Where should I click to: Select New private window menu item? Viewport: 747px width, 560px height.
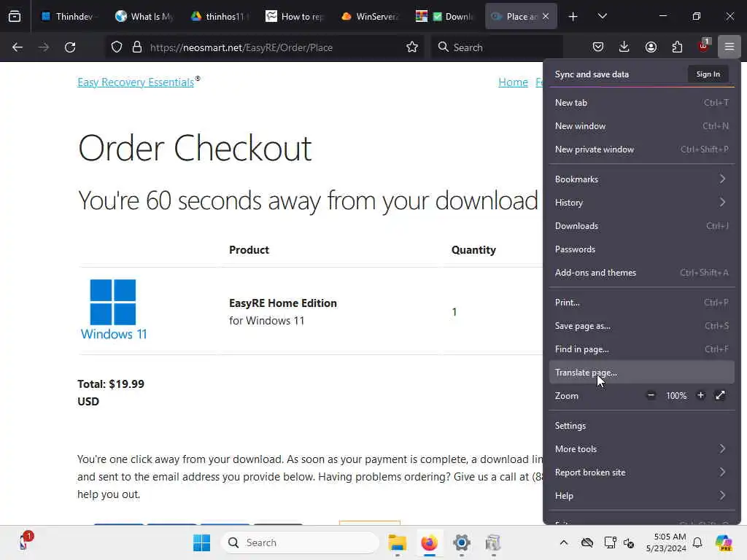[x=641, y=149]
